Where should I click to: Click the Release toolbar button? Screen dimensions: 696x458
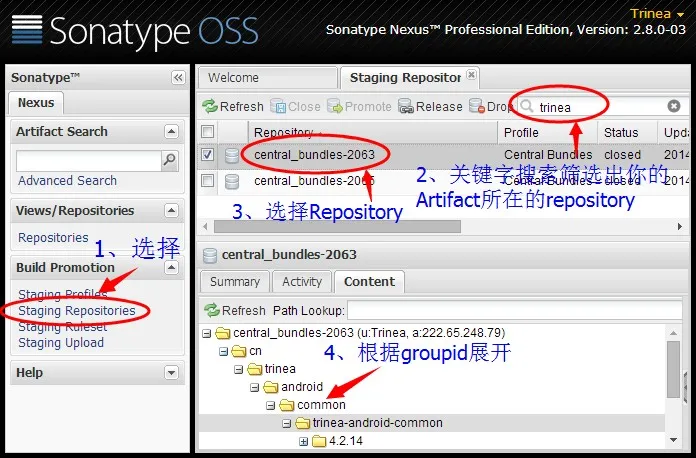coord(430,107)
